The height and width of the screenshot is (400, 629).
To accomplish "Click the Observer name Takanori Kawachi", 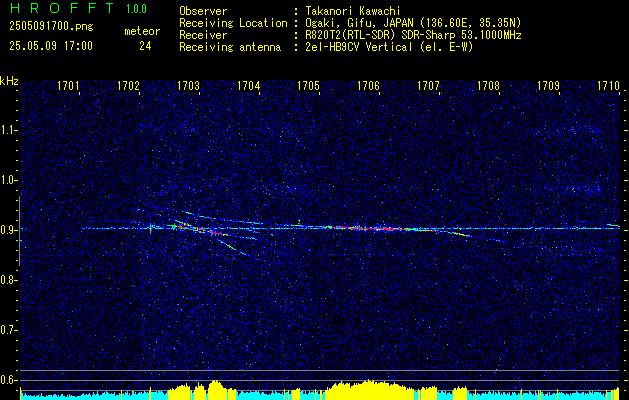I will click(x=352, y=11).
